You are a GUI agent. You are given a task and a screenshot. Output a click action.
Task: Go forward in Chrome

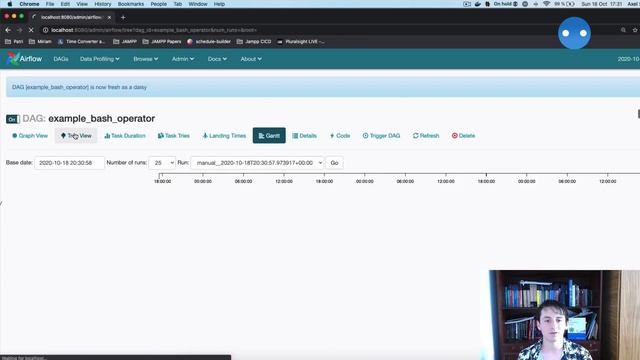coord(20,30)
